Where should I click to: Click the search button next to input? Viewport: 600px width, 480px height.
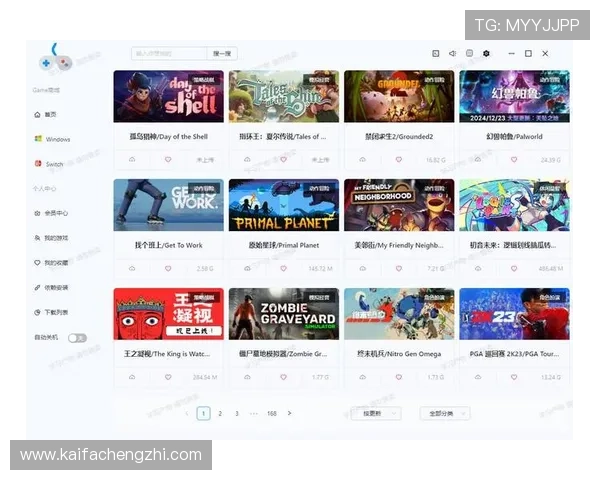pyautogui.click(x=222, y=54)
